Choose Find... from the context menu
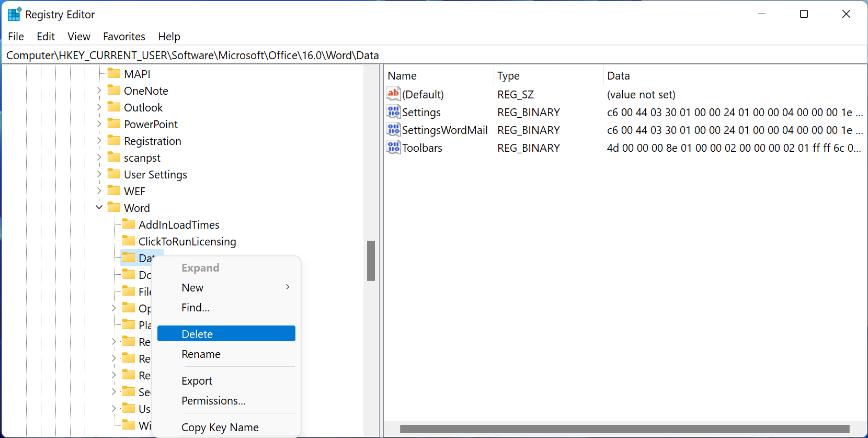Screen dimensions: 868x438 tap(226, 308)
